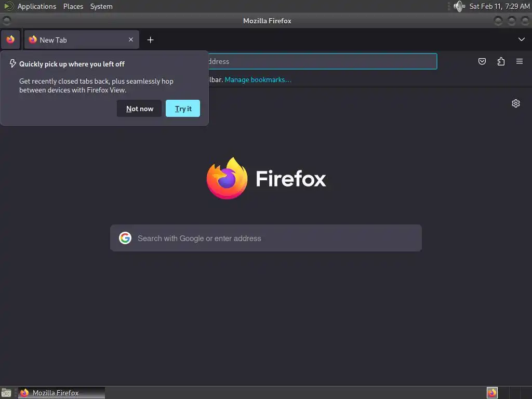The height and width of the screenshot is (399, 532).
Task: Focus the URL address bar
Action: 322,61
